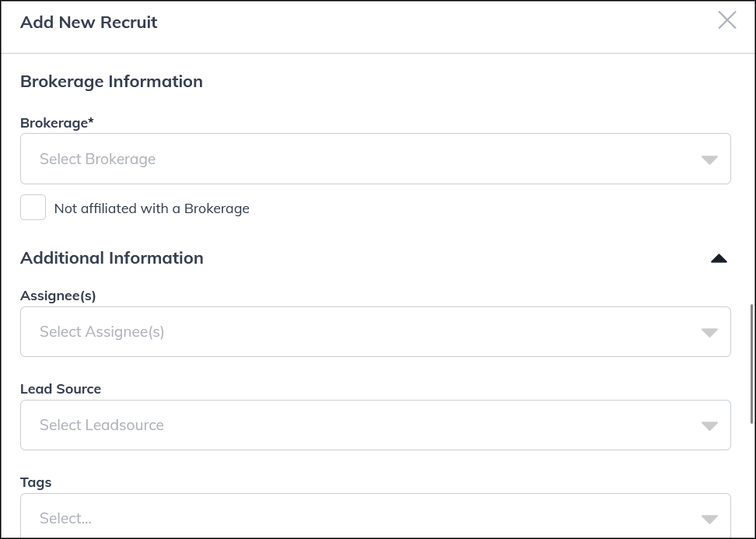756x539 pixels.
Task: Expand the Select Brokerage combo box
Action: tap(376, 159)
